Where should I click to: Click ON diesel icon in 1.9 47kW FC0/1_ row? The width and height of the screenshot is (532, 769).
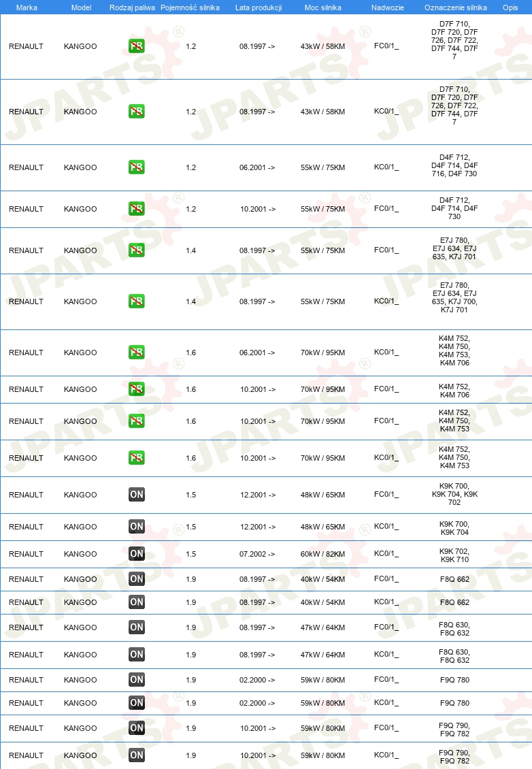click(x=136, y=627)
